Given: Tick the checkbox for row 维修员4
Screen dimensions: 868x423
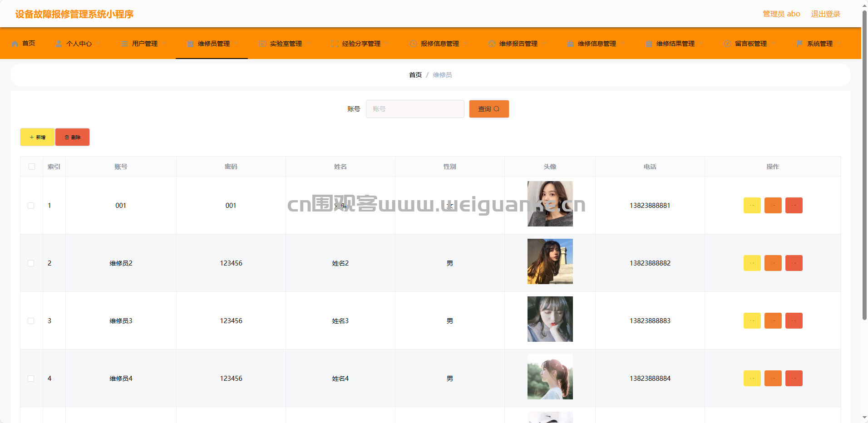Looking at the screenshot, I should tap(31, 379).
